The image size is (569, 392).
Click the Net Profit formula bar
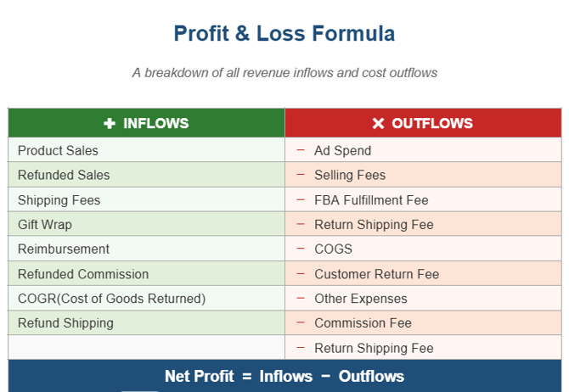click(x=284, y=376)
